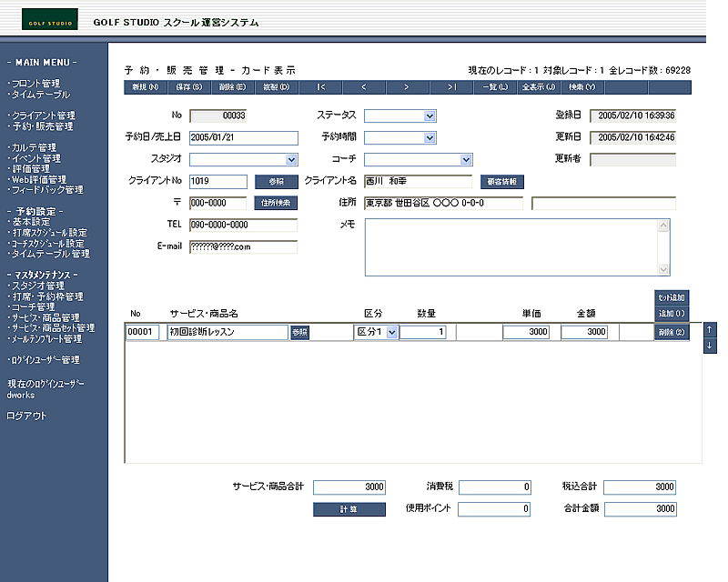Open list view with 一覧 (L)
The width and height of the screenshot is (728, 582).
495,87
